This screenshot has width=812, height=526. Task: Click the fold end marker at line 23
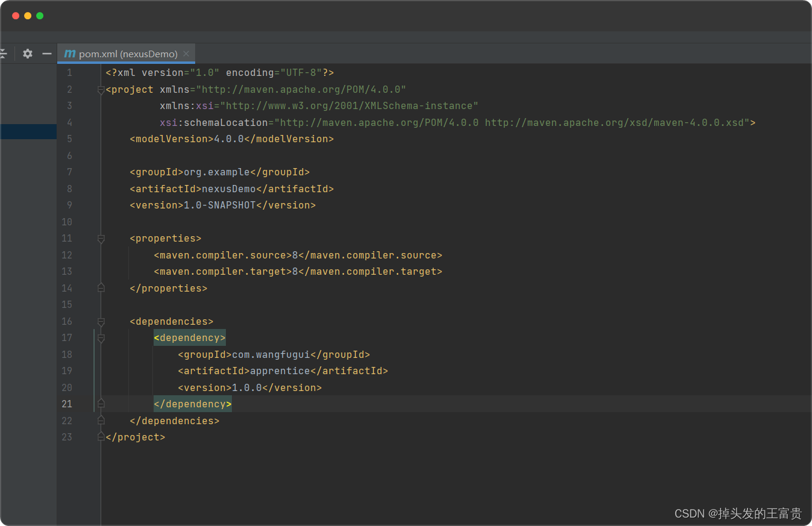(x=101, y=436)
